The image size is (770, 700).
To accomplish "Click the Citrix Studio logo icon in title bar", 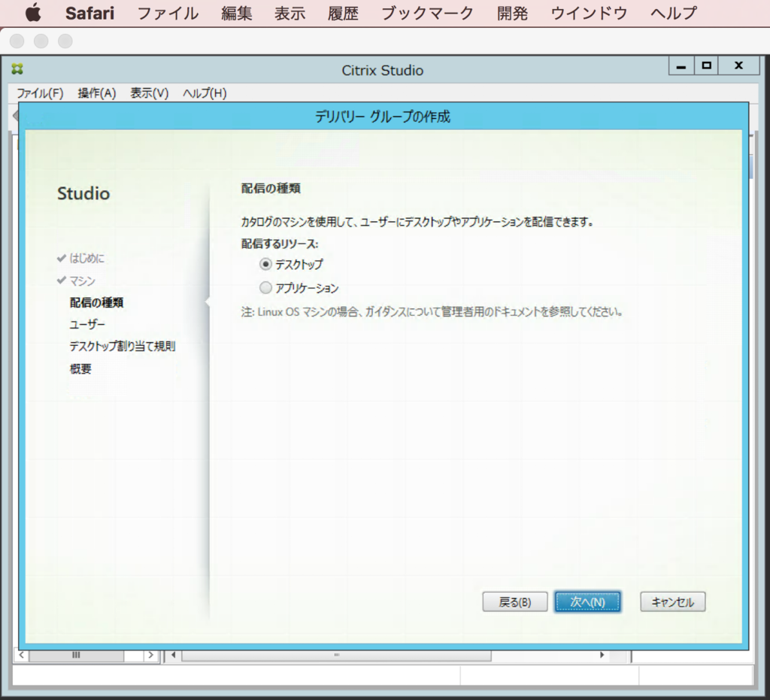I will tap(17, 69).
